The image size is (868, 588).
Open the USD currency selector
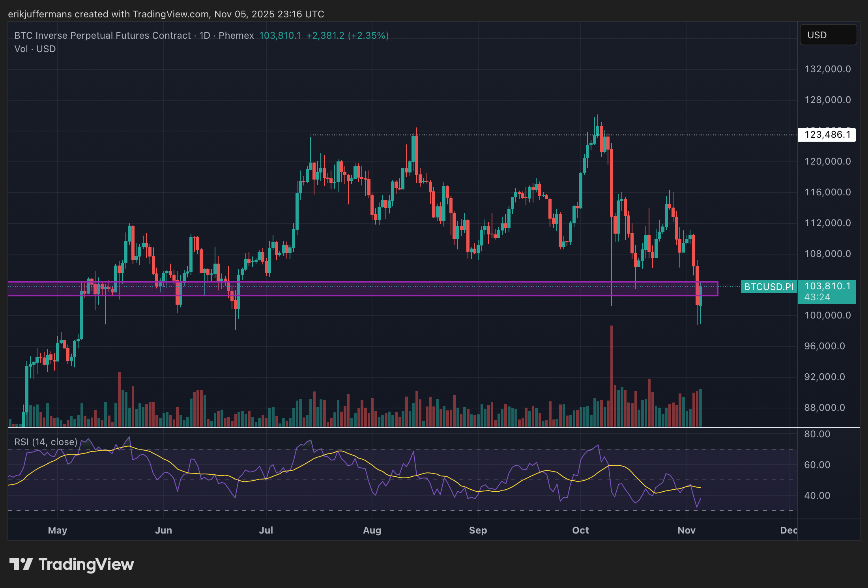[828, 35]
